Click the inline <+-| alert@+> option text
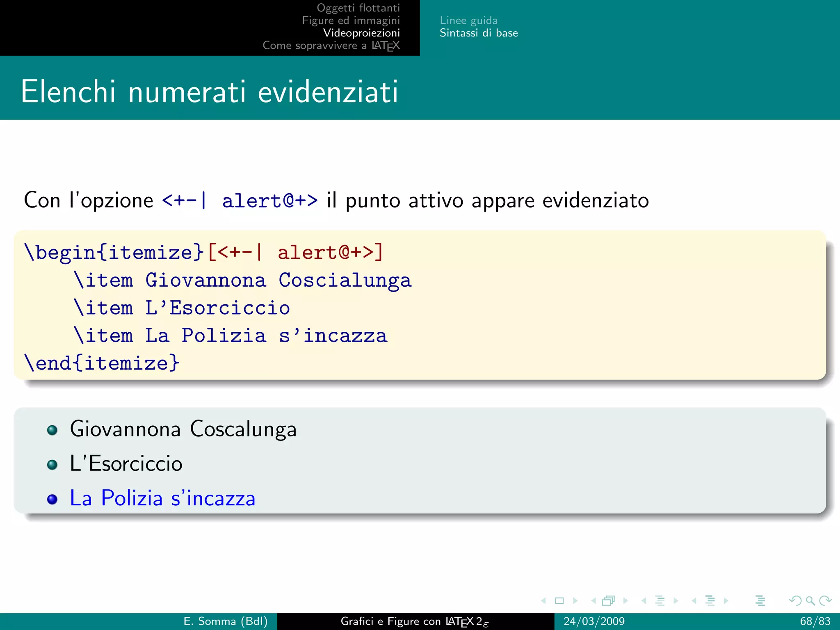840x630 pixels. (240, 201)
